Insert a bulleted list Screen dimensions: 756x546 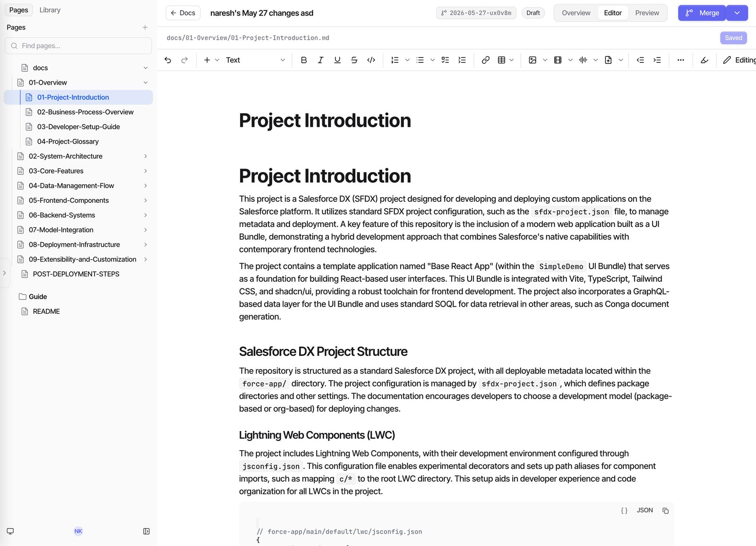[420, 60]
